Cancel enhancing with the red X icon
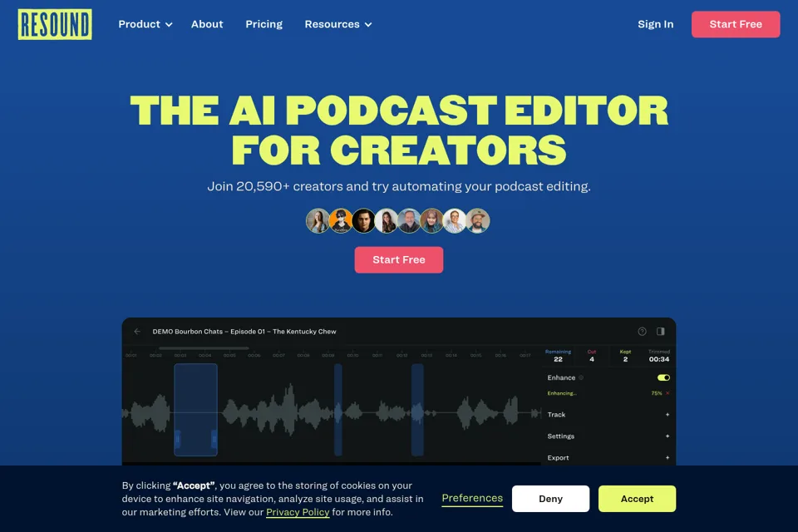The image size is (798, 532). (x=667, y=393)
